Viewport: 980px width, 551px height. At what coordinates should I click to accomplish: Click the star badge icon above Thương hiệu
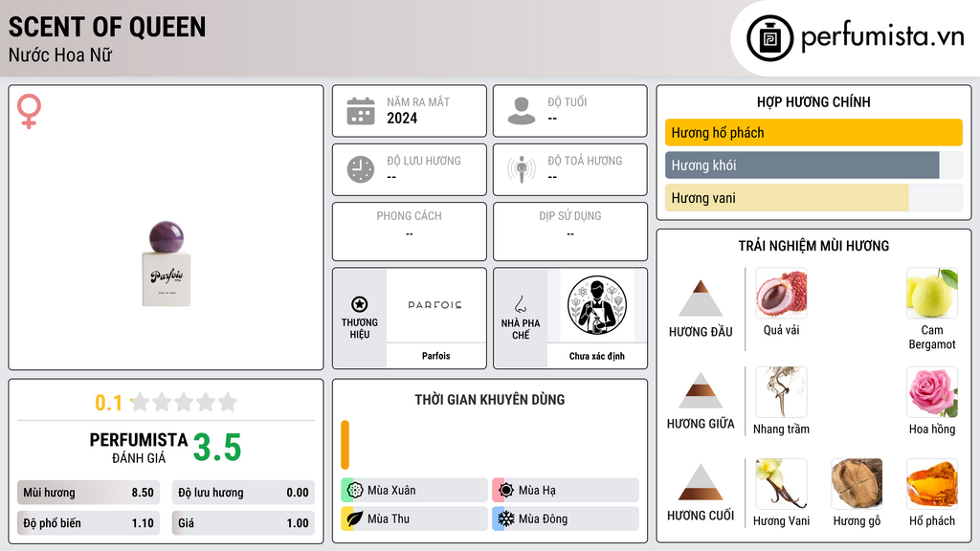click(x=360, y=304)
